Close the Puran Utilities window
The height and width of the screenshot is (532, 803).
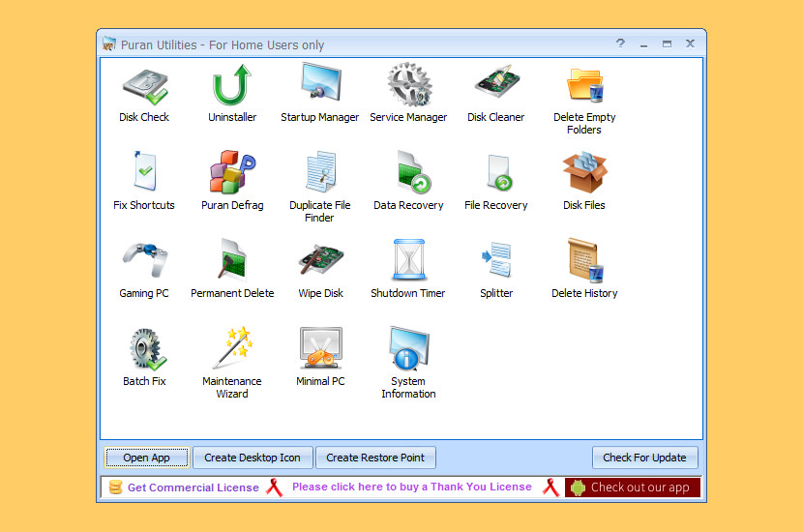click(x=691, y=44)
